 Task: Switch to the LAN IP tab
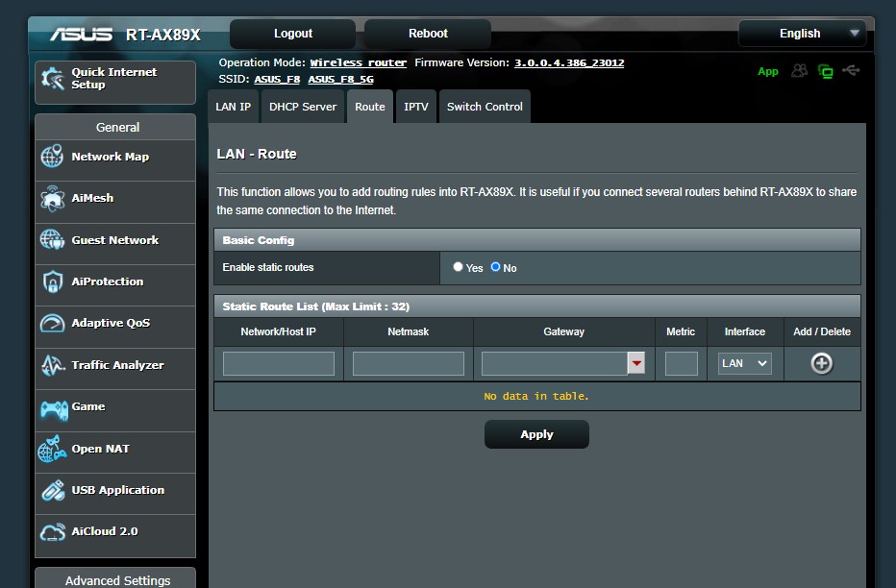click(234, 107)
